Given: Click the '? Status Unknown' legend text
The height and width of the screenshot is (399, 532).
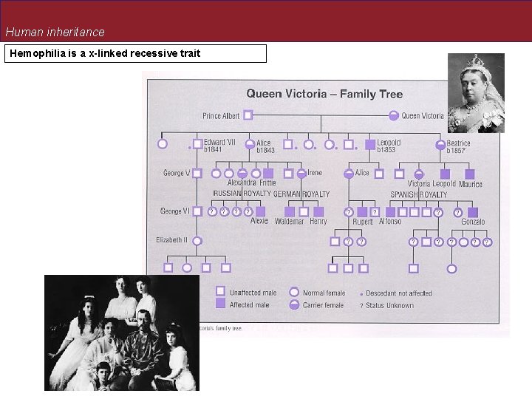Looking at the screenshot, I should point(386,305).
